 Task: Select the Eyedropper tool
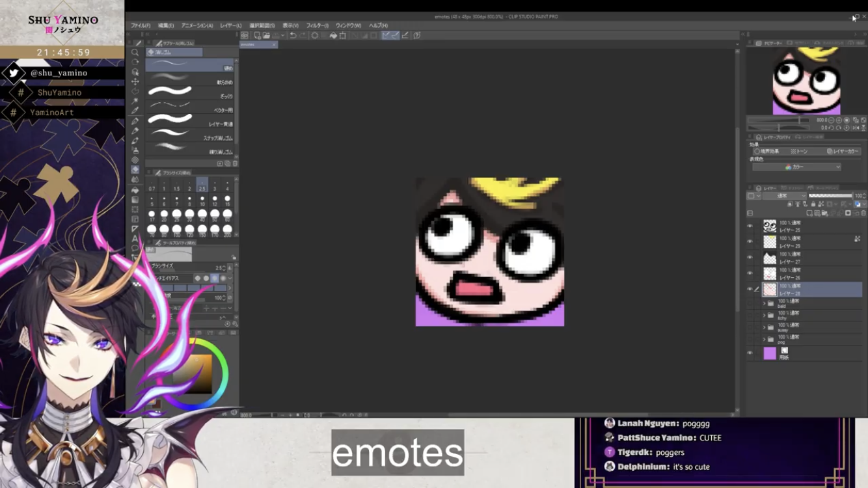(135, 111)
